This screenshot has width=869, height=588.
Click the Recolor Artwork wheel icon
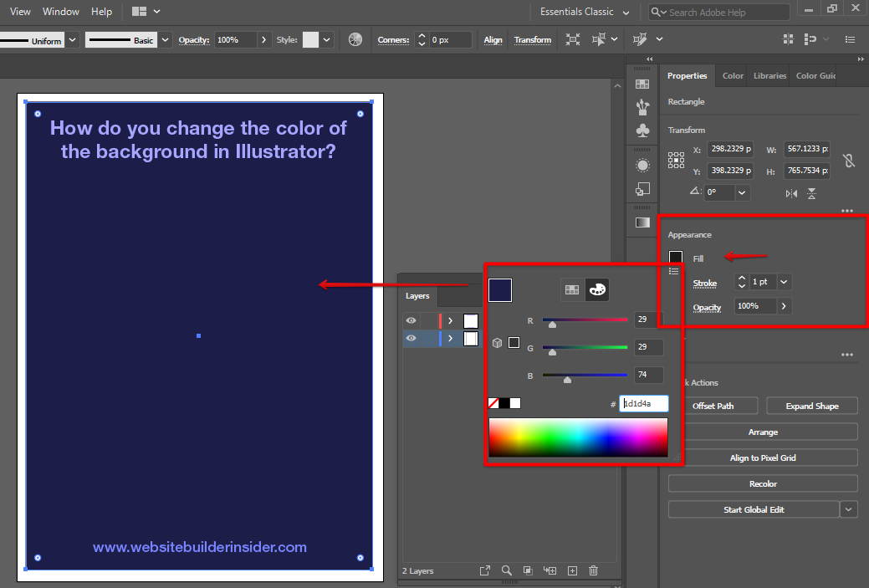point(355,40)
